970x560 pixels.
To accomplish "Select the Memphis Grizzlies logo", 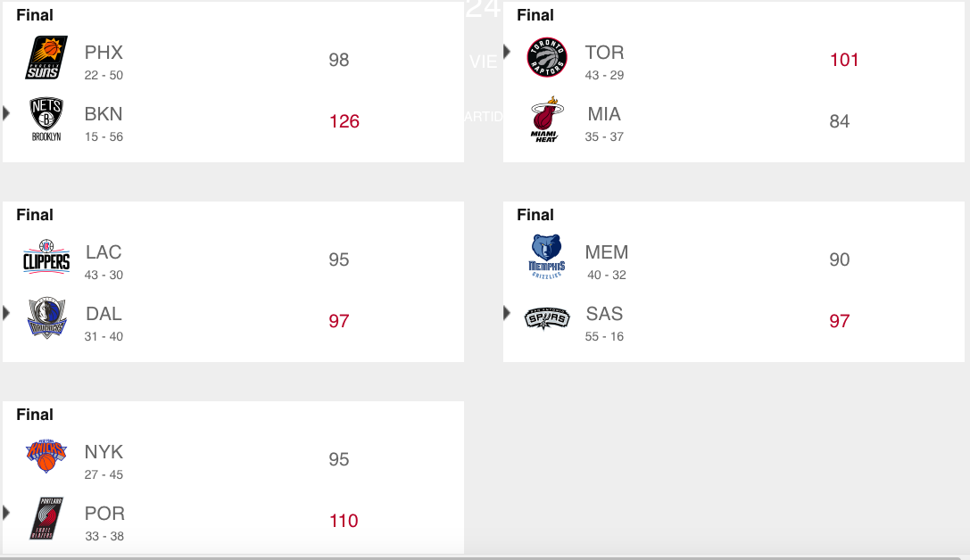I will (x=547, y=257).
